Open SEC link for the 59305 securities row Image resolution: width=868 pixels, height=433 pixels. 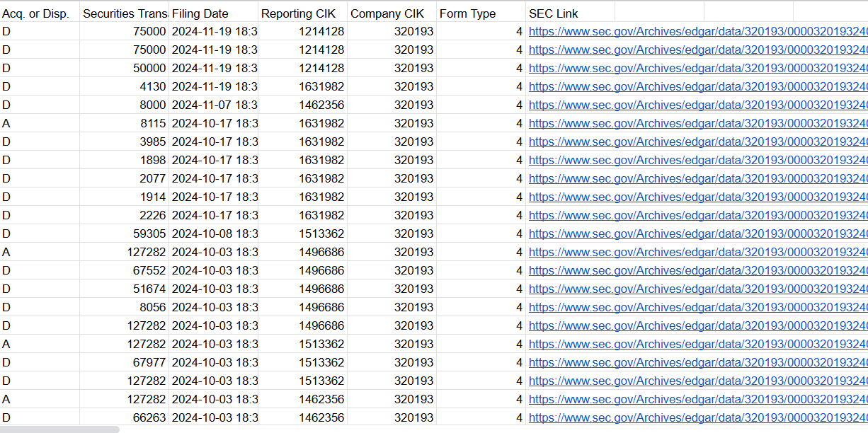(x=697, y=233)
